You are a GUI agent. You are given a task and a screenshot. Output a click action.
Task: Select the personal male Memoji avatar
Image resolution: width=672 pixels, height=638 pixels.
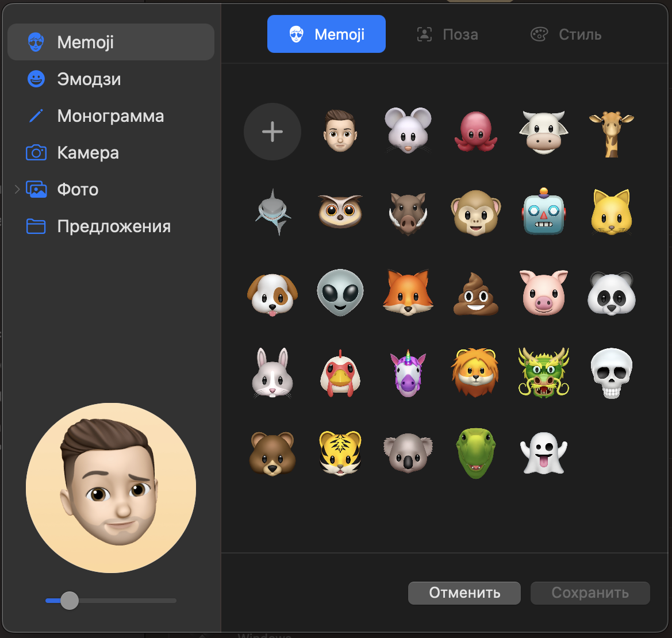(x=340, y=131)
